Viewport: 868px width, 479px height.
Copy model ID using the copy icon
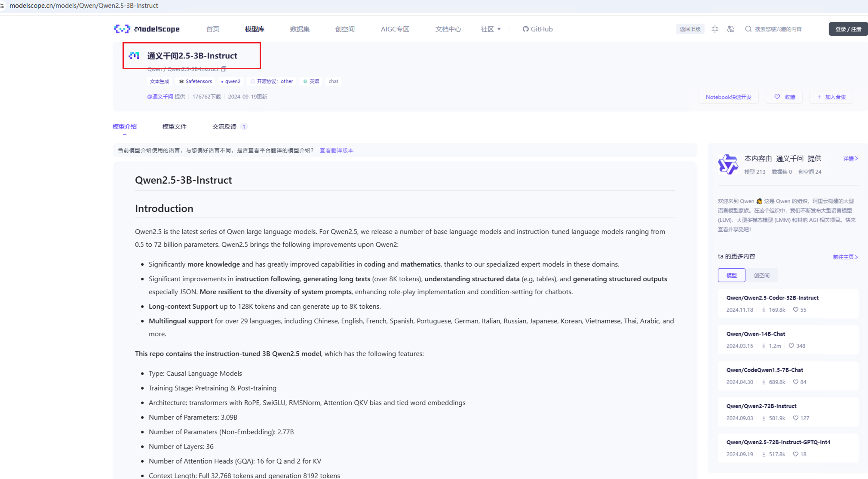point(224,69)
